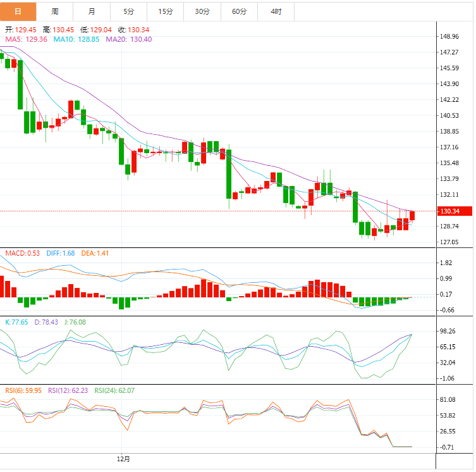Open the 月 monthly chart tab
Screen dimensions: 476x472
pos(92,11)
